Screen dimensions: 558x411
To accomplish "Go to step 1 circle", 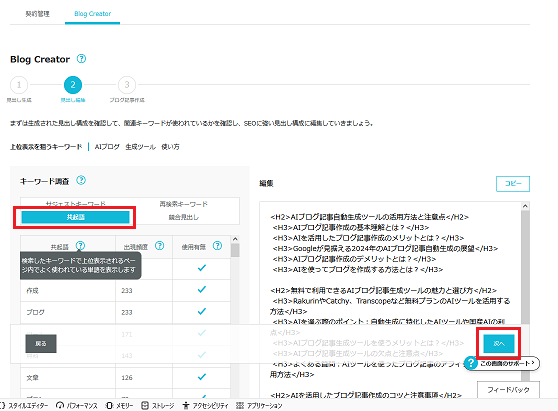I will pyautogui.click(x=19, y=85).
